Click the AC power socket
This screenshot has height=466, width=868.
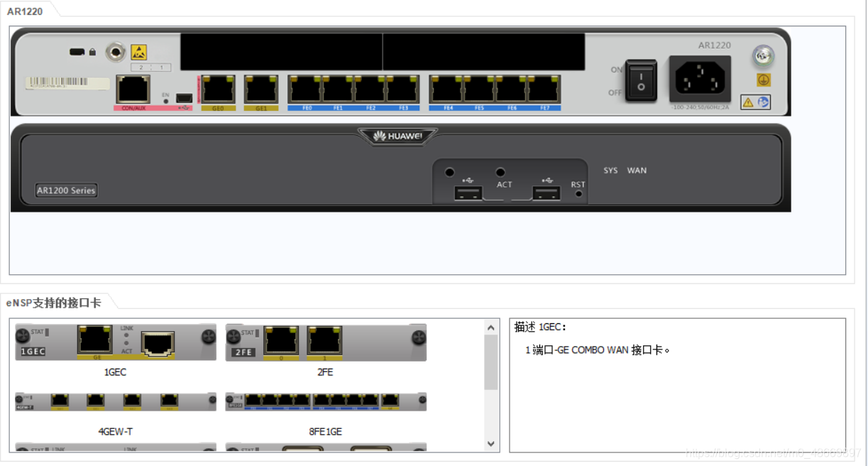point(700,79)
